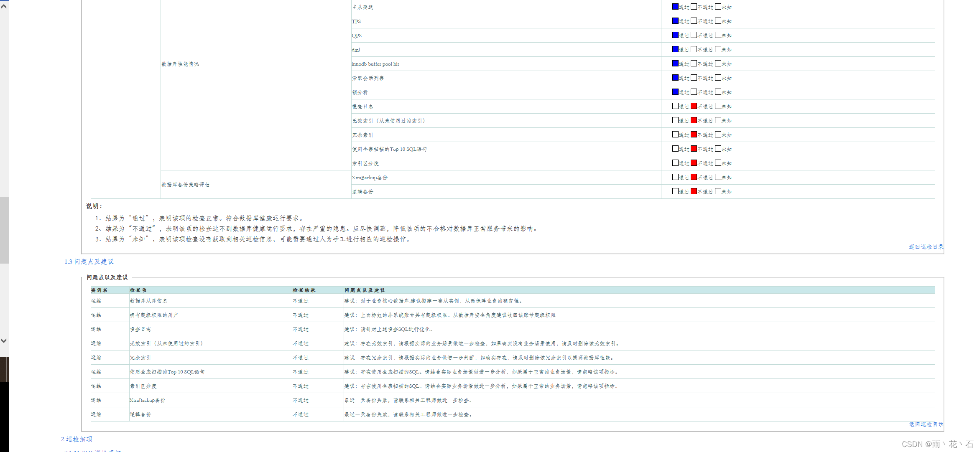Viewport: 980px width, 452px height.
Task: Click blue 通过 box in TPS row
Action: tap(675, 21)
